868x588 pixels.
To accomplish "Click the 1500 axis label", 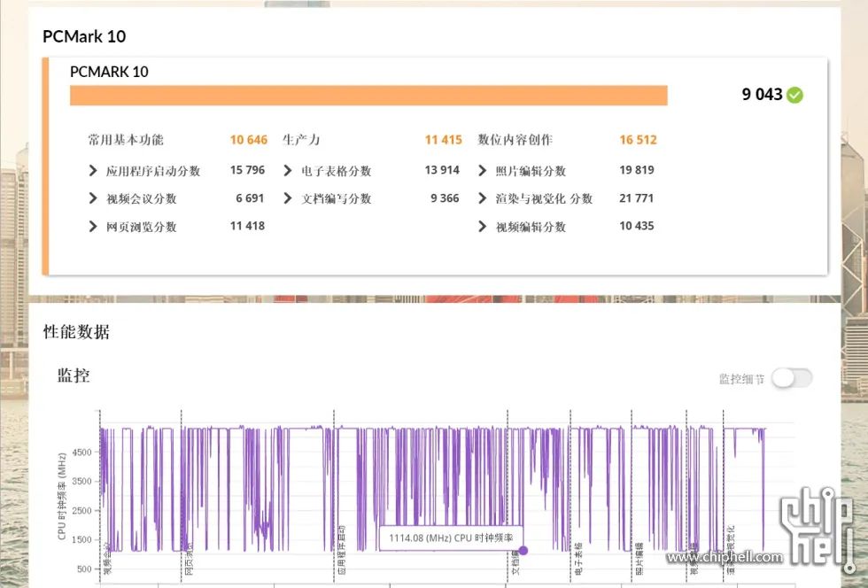I will 81,539.
